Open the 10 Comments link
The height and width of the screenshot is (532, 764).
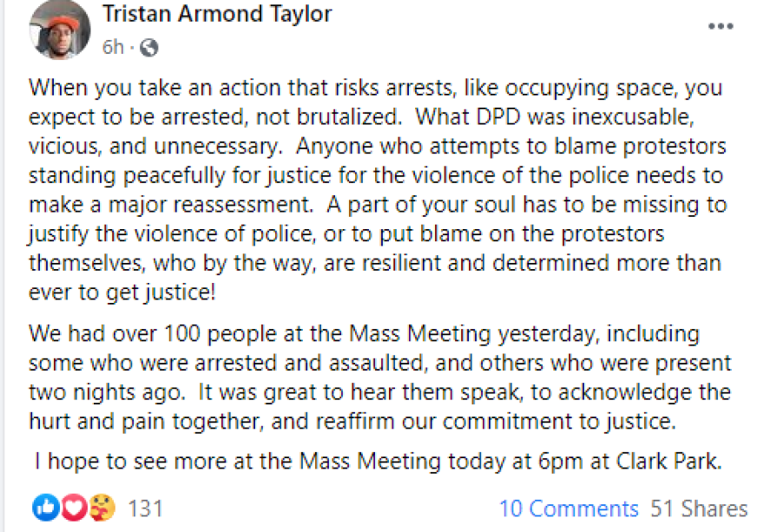click(x=569, y=509)
